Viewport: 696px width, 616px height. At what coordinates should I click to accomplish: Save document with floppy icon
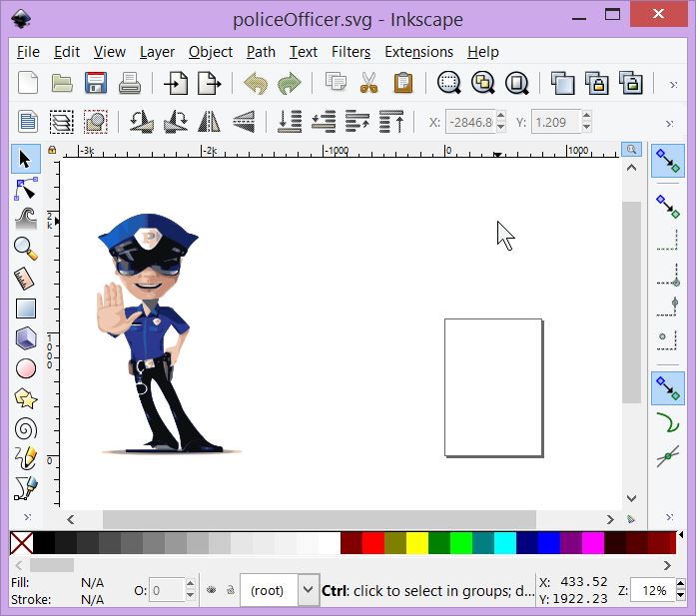tap(96, 83)
